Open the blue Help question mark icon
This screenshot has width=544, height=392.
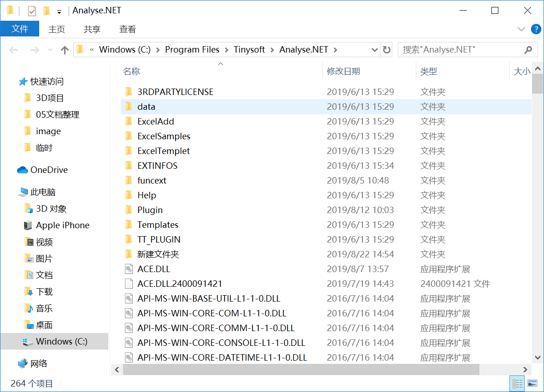click(x=536, y=29)
